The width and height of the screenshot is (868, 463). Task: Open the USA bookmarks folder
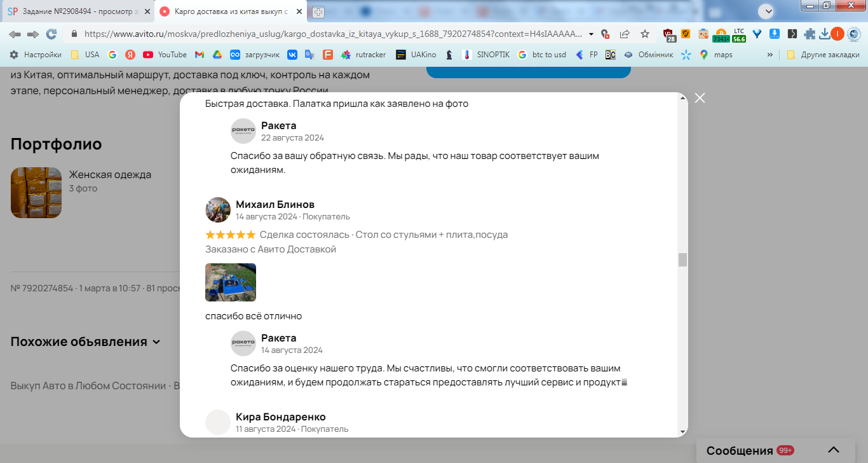(x=85, y=55)
